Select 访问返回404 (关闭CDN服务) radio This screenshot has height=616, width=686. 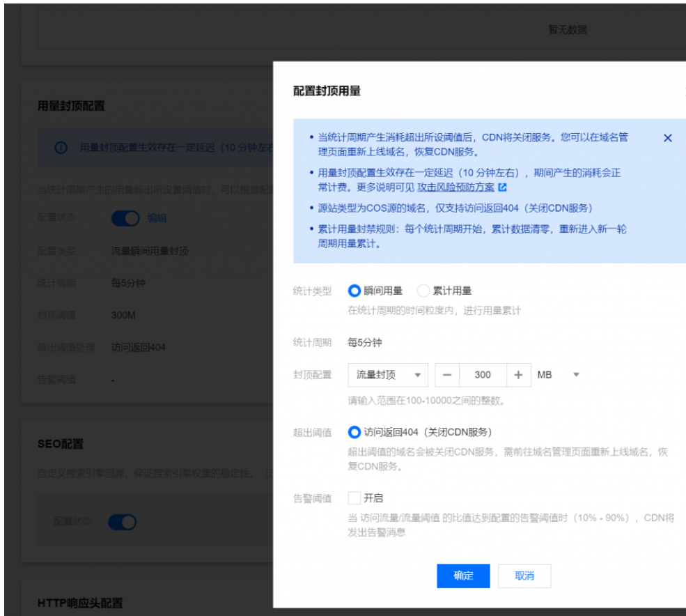(x=354, y=433)
